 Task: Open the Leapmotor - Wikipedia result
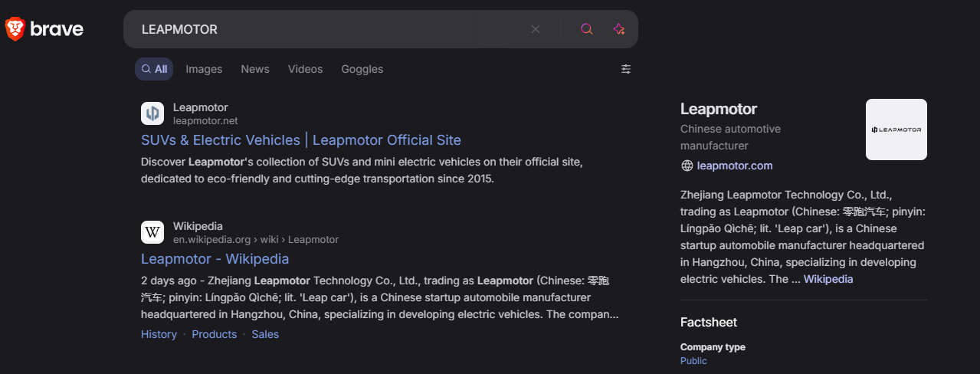(x=215, y=259)
